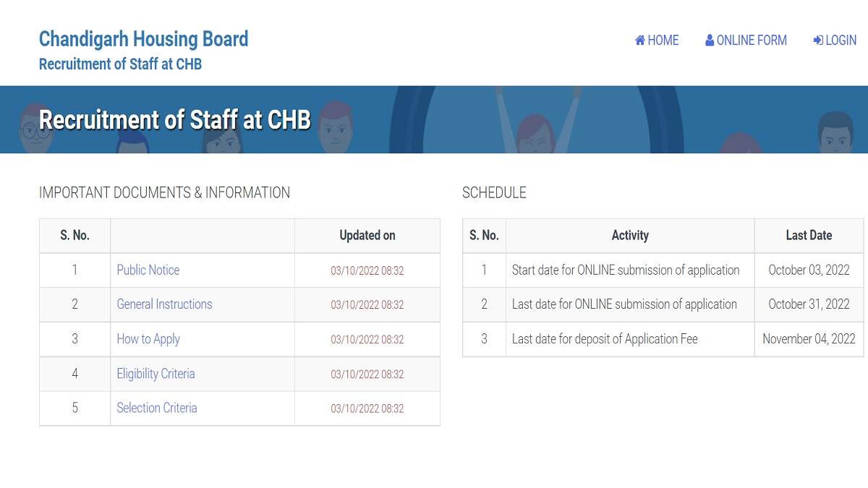
Task: Click the Chandigarh Housing Board site title
Action: click(x=143, y=39)
